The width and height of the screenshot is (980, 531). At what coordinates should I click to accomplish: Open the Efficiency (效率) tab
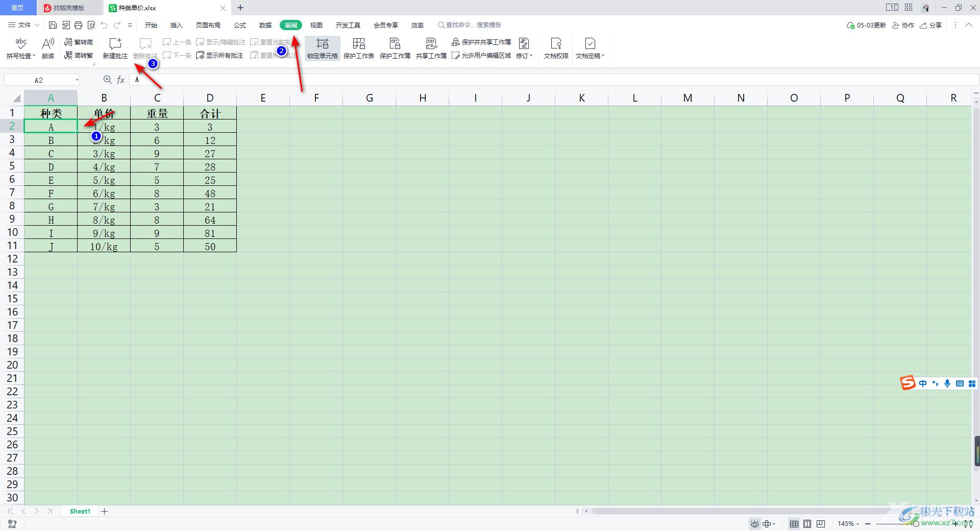pos(418,25)
